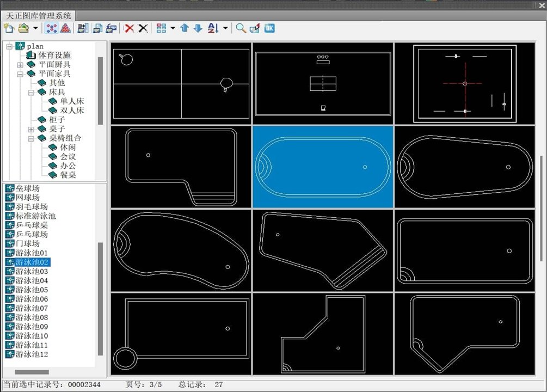The image size is (547, 392).
Task: Open the layout grid dropdown arrow
Action: (173, 28)
